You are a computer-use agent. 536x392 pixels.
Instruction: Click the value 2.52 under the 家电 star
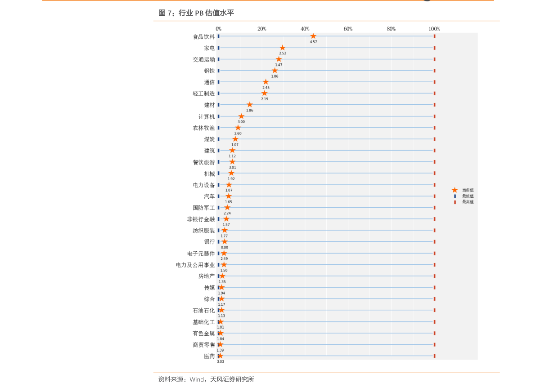[282, 53]
